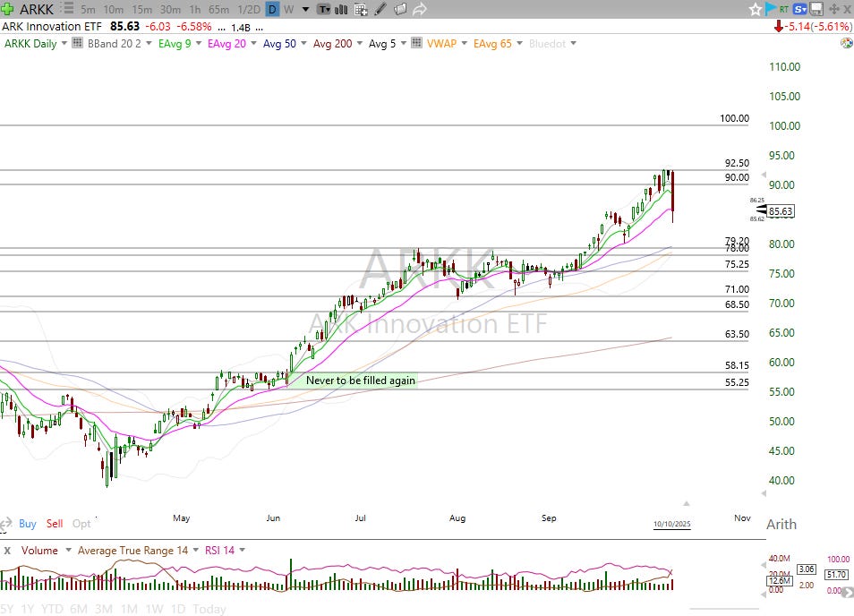854x616 pixels.
Task: Select the D daily timeframe
Action: [272, 9]
